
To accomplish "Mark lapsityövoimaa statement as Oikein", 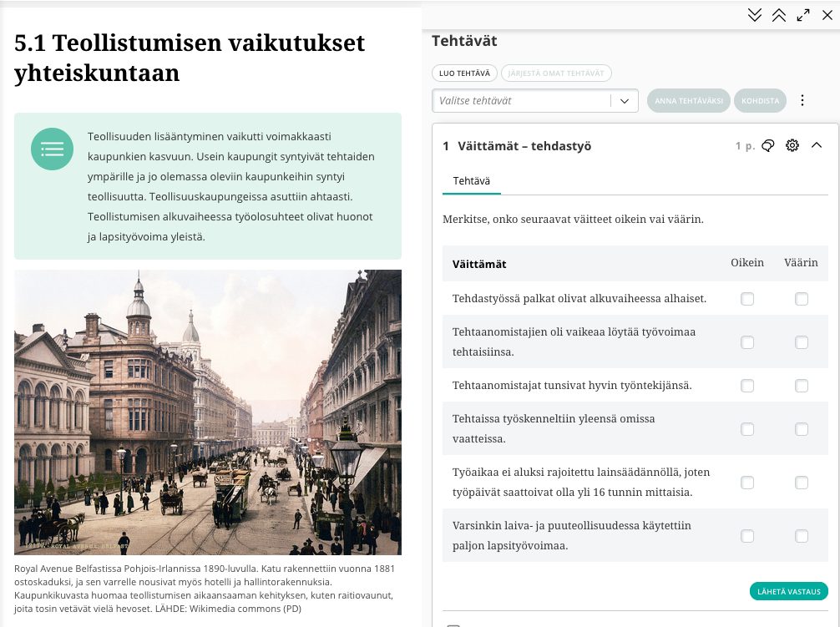I will click(x=747, y=536).
